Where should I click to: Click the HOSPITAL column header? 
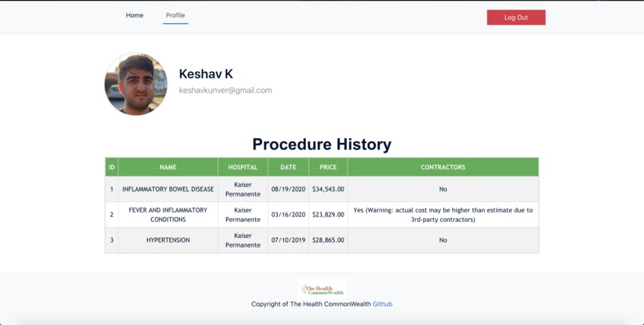tap(243, 167)
